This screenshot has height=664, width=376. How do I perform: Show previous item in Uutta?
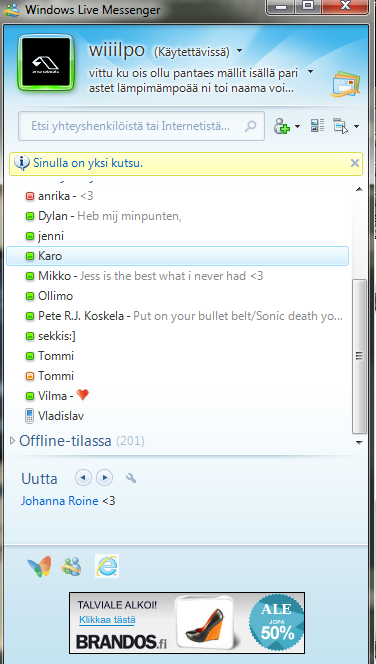tap(83, 478)
